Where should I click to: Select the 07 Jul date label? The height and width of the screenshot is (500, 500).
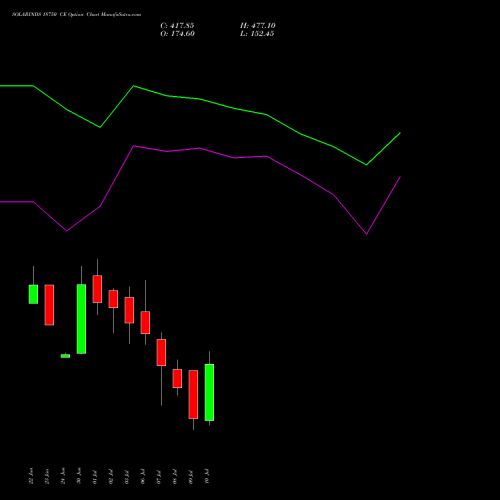159,477
